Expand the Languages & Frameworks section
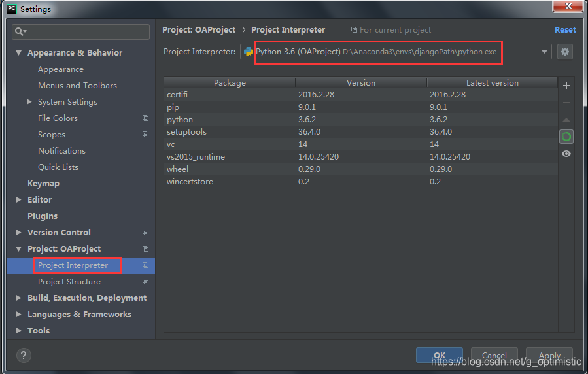 click(x=18, y=314)
